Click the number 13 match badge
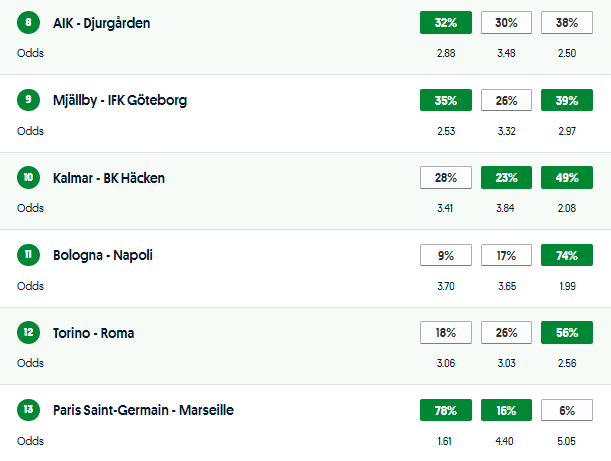The image size is (611, 461). pos(28,410)
